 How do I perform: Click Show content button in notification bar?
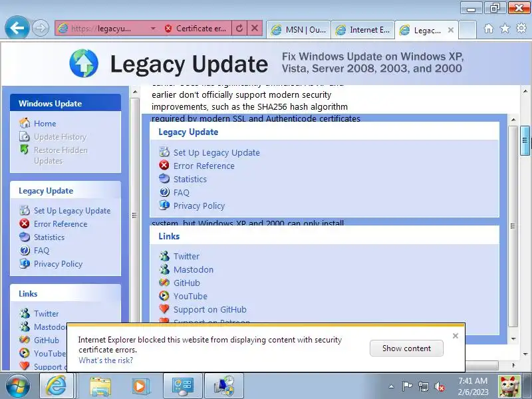[x=406, y=348]
